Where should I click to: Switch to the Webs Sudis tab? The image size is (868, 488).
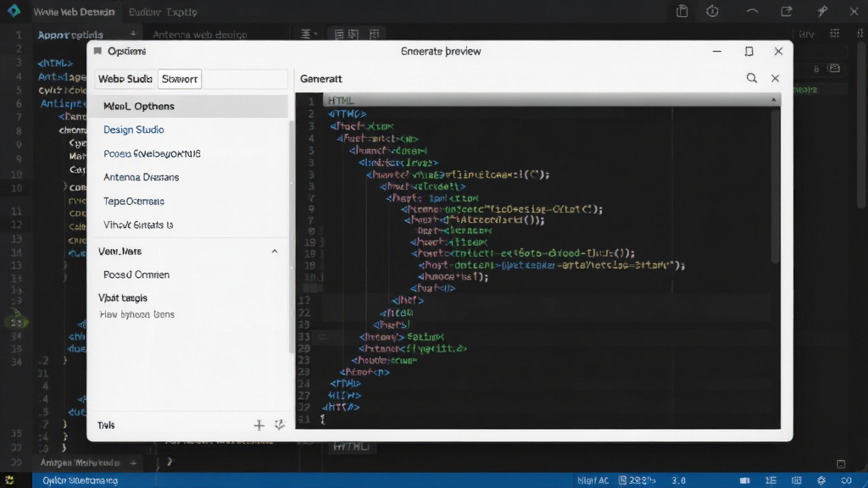[125, 79]
